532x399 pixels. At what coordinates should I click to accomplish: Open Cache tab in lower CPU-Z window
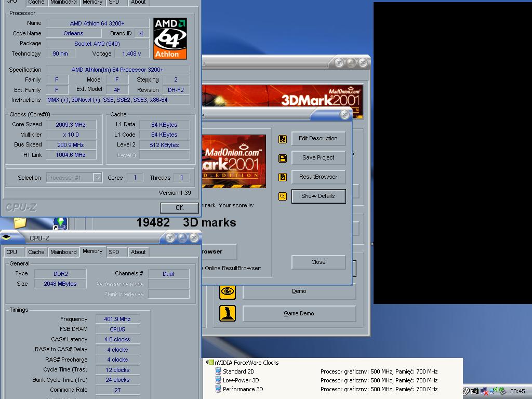tap(36, 252)
